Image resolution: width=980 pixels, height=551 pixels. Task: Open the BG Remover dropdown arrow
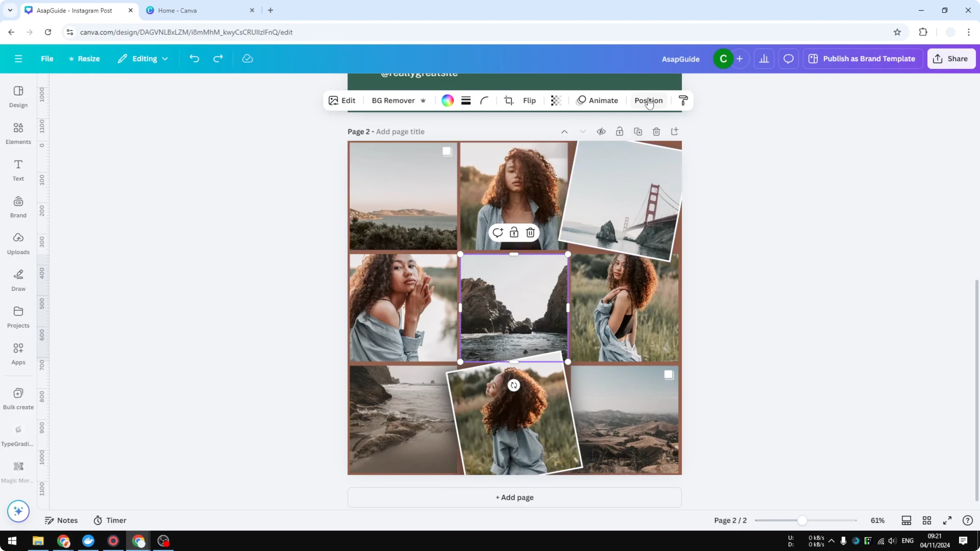tap(423, 100)
